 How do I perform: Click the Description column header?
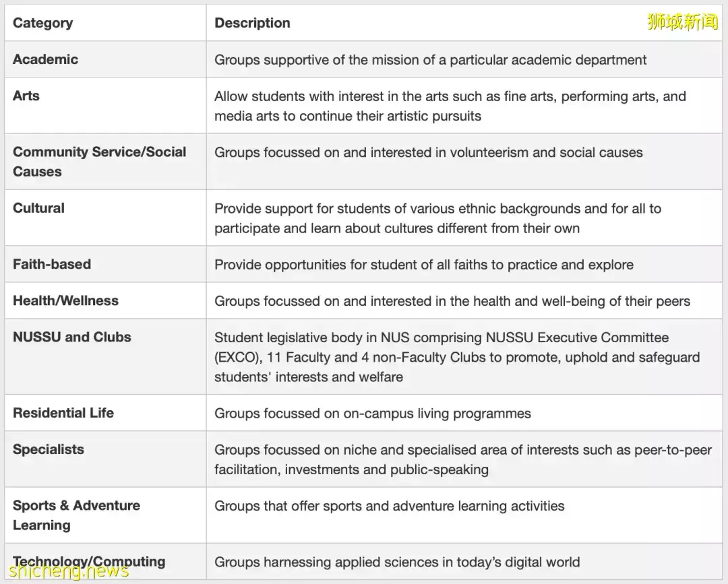pyautogui.click(x=252, y=23)
